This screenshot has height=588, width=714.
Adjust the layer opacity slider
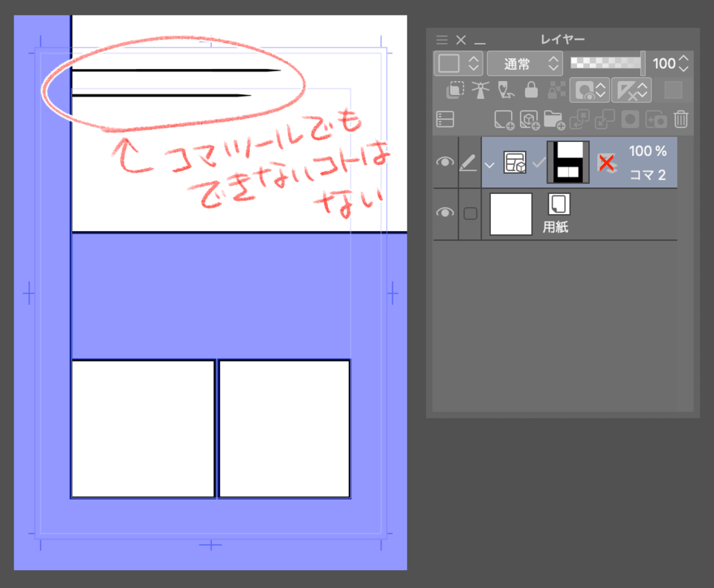coord(608,62)
